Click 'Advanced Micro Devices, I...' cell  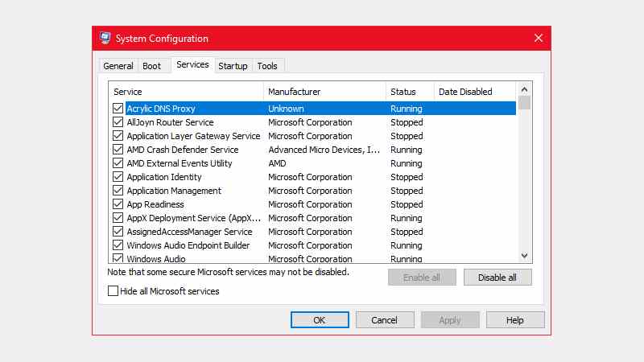[x=324, y=150]
